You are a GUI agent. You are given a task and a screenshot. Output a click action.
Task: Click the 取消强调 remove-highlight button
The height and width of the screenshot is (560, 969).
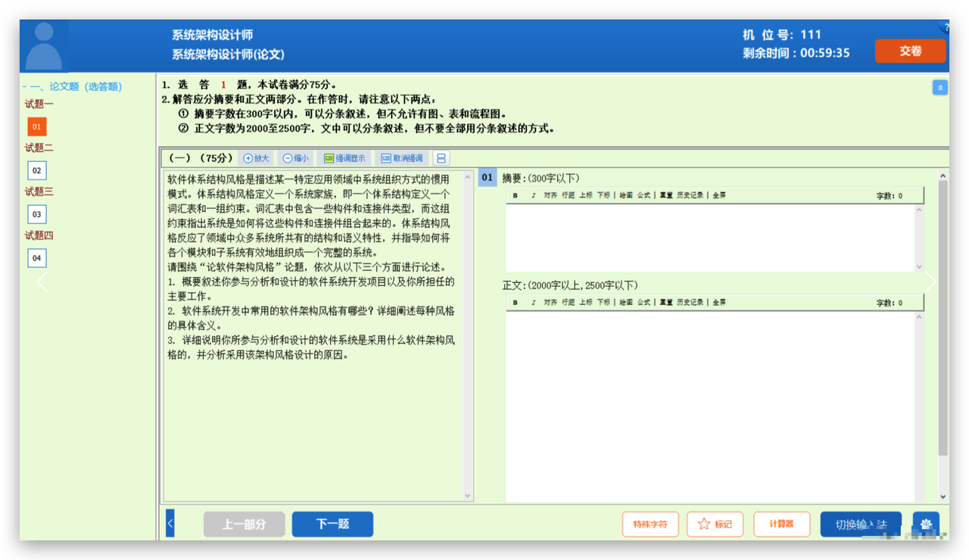coord(402,158)
